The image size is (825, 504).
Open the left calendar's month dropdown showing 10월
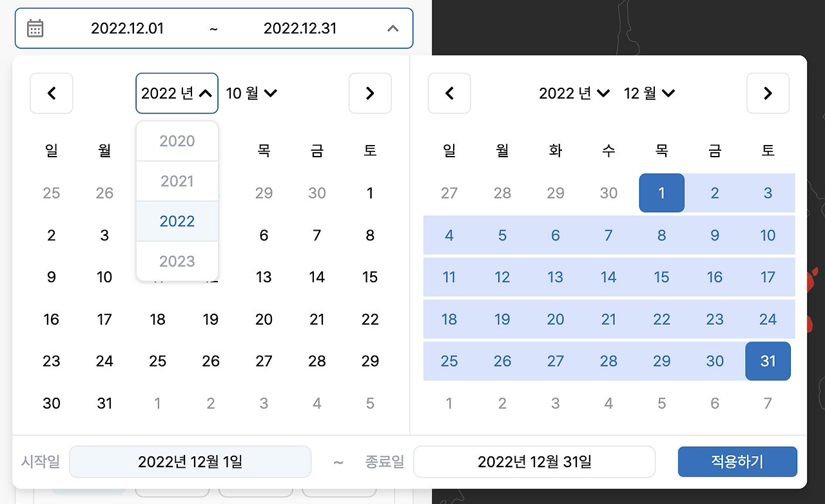tap(251, 93)
